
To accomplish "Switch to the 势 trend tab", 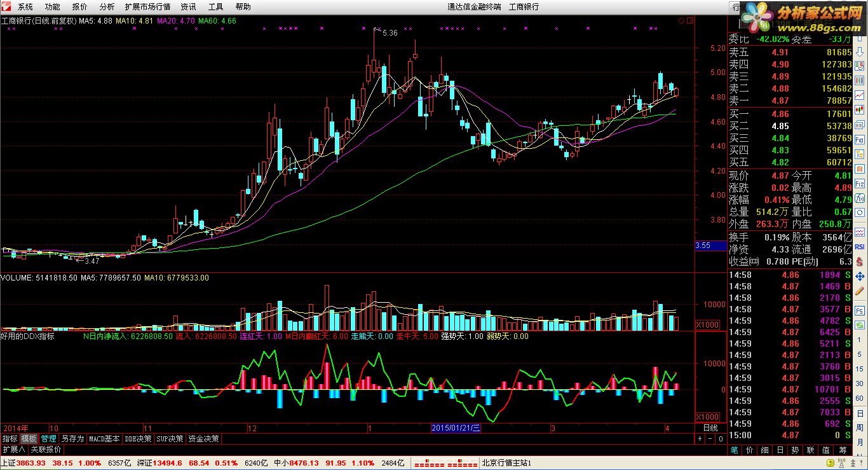I will tap(795, 450).
